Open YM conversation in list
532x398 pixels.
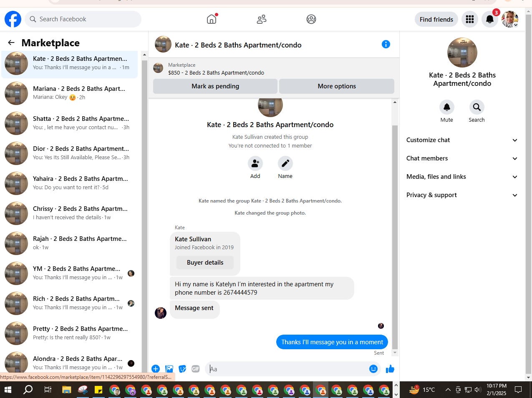(x=70, y=273)
